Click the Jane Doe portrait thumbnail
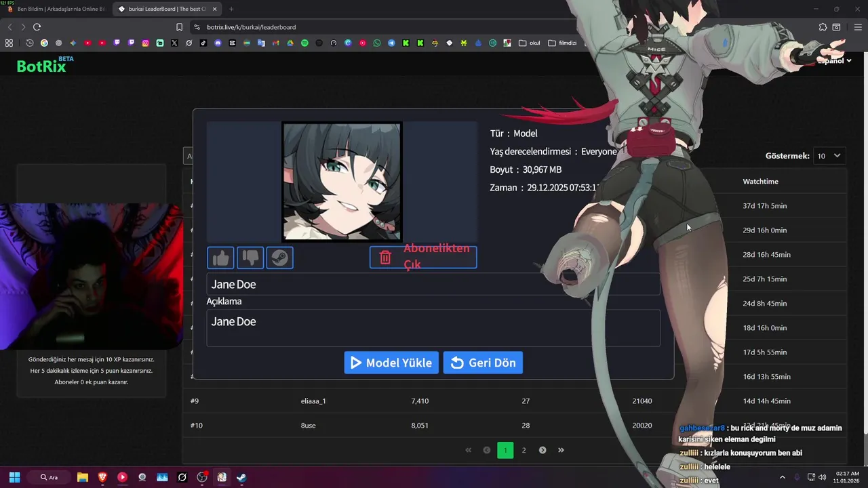Screen dimensions: 868x488 click(x=342, y=182)
